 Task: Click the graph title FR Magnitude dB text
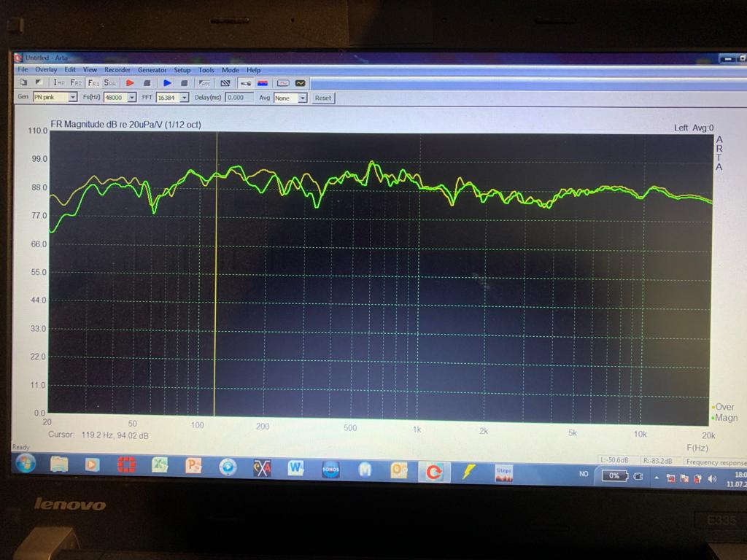[125, 124]
